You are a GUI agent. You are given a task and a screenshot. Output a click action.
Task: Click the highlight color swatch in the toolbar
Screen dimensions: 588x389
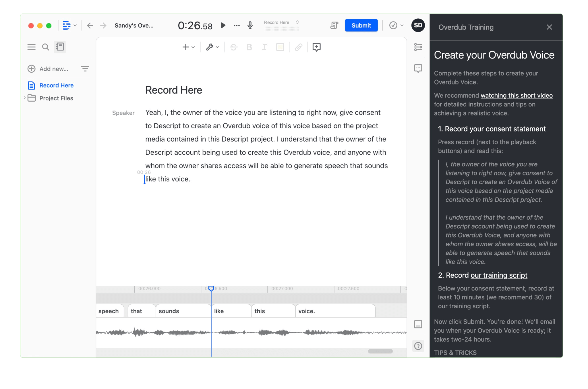[280, 47]
